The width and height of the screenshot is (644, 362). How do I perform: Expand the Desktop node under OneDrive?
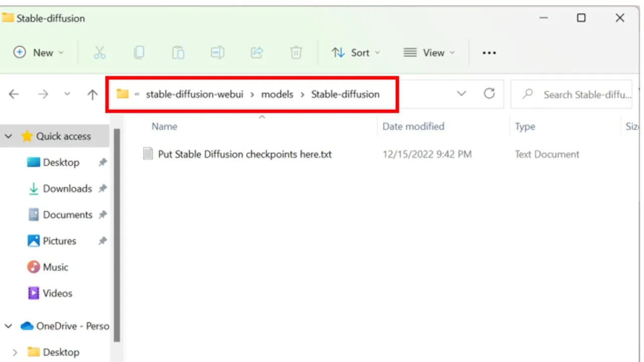[x=15, y=352]
